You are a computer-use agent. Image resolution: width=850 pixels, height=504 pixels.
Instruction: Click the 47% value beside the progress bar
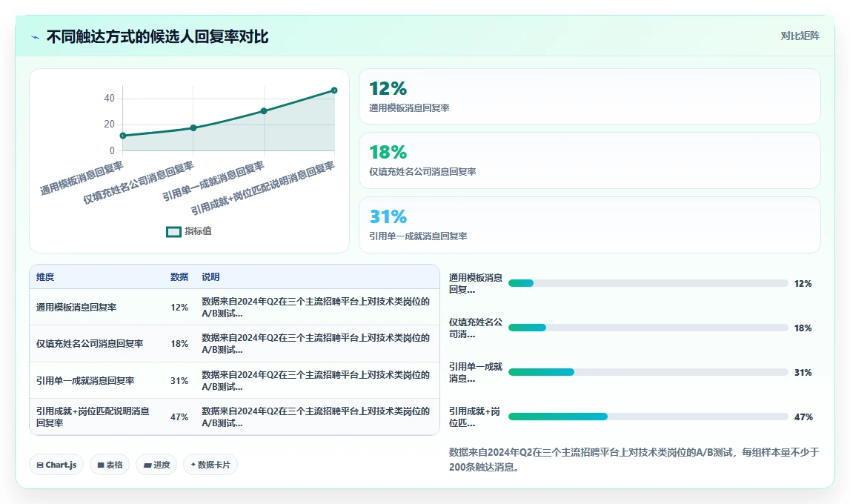click(803, 417)
